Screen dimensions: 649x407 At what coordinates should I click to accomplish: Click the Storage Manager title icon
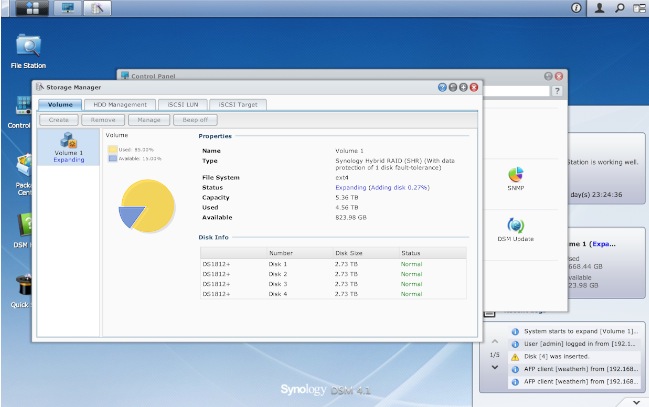(x=40, y=87)
